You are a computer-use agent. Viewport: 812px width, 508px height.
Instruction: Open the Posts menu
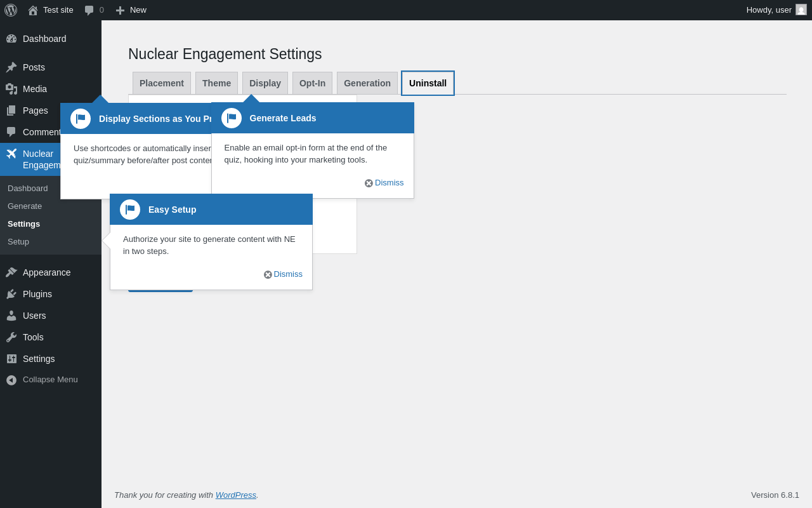51,67
